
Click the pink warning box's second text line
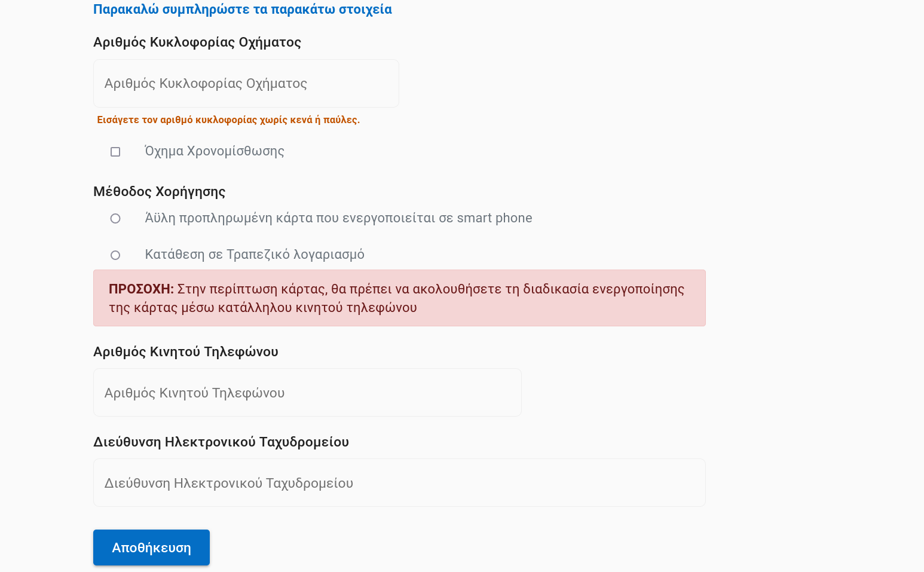pyautogui.click(x=262, y=308)
